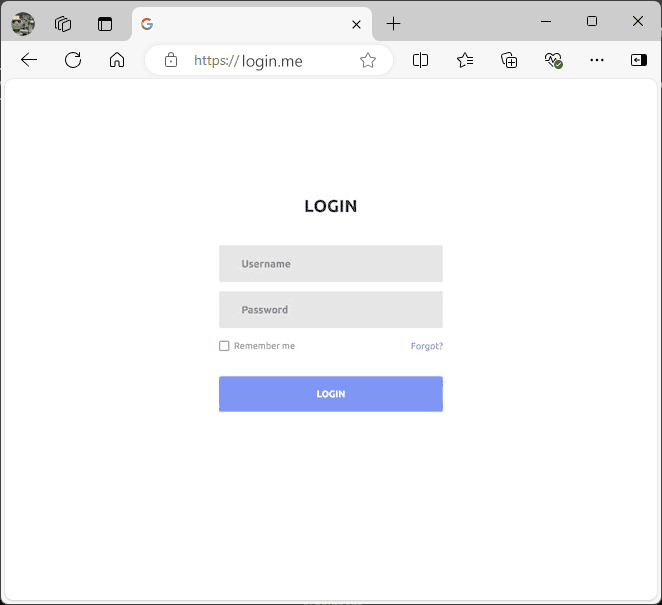The height and width of the screenshot is (605, 662).
Task: Open the Workspaces icon
Action: point(63,24)
